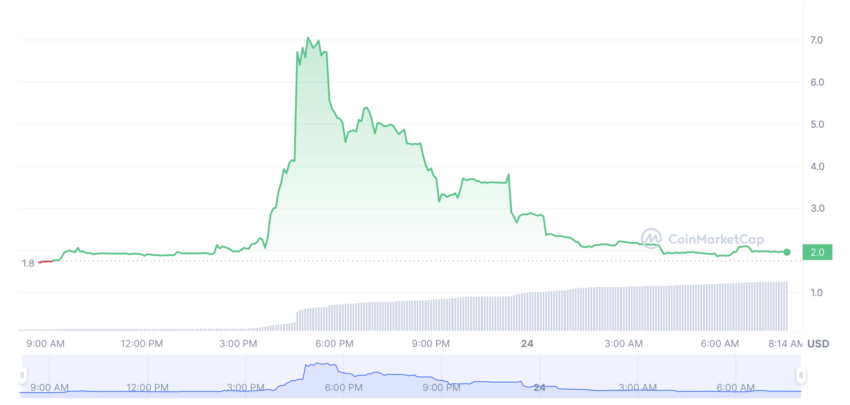Click 3:00 AM in the range navigator

click(638, 388)
